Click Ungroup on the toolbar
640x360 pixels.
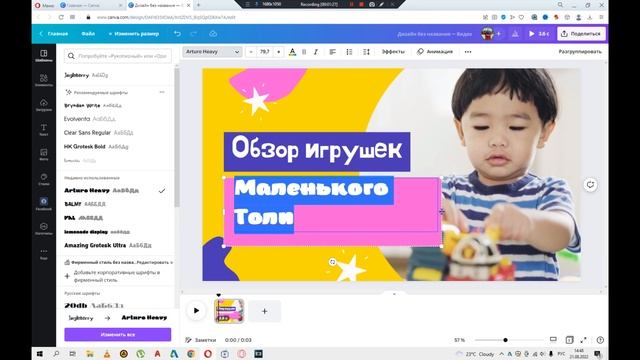point(580,52)
